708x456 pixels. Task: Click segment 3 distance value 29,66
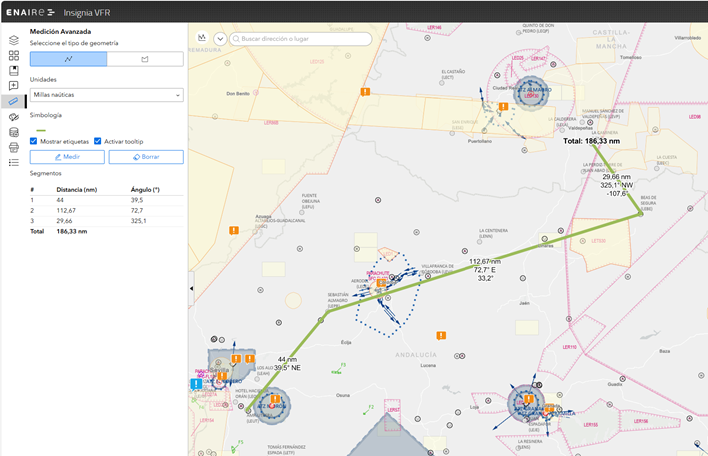(64, 221)
